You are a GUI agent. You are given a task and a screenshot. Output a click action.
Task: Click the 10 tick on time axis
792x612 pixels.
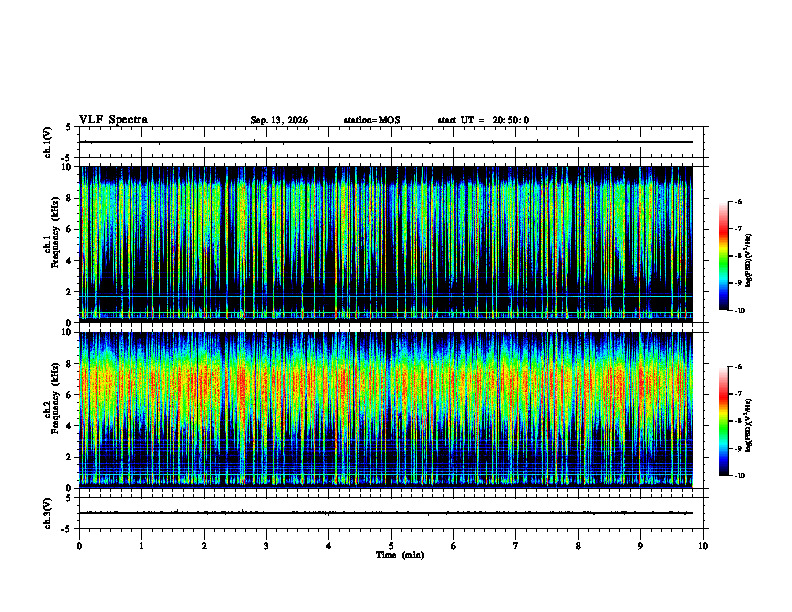pos(703,546)
